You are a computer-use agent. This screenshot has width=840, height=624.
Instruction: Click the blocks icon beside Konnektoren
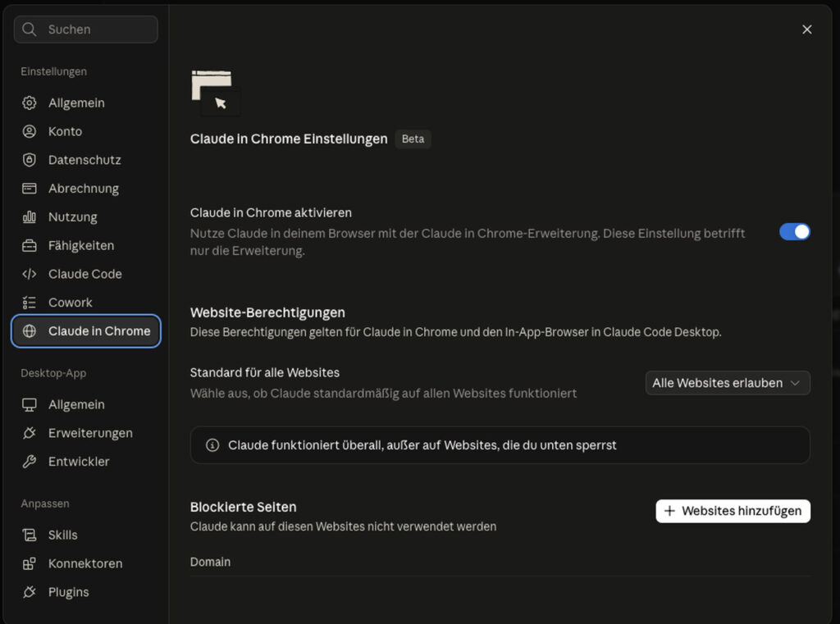click(x=29, y=563)
